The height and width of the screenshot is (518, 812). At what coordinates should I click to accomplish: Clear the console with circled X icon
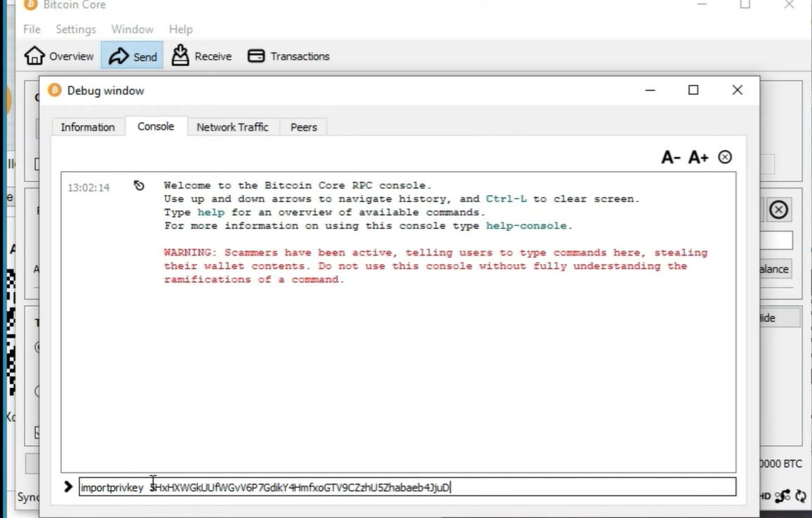[725, 157]
